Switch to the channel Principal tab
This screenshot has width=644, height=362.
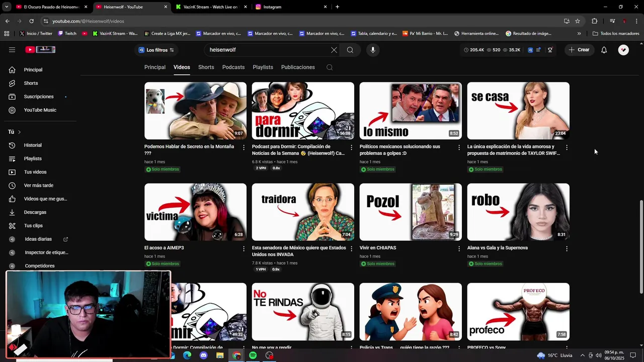(155, 67)
